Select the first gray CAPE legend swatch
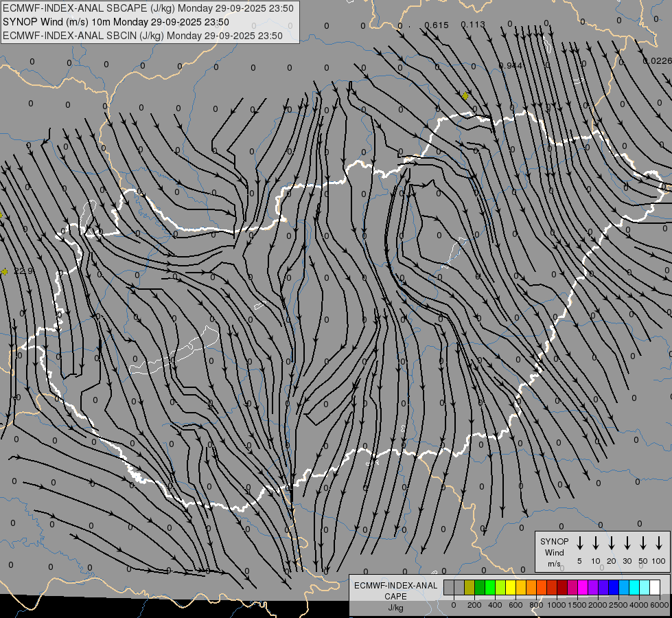The image size is (672, 618). point(449,587)
